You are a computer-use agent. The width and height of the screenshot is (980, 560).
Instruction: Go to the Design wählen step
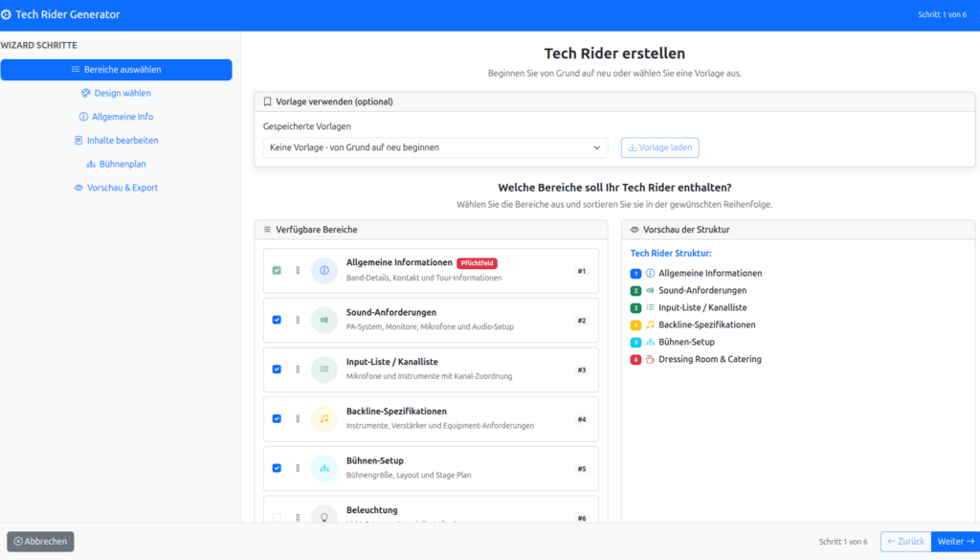coord(116,93)
